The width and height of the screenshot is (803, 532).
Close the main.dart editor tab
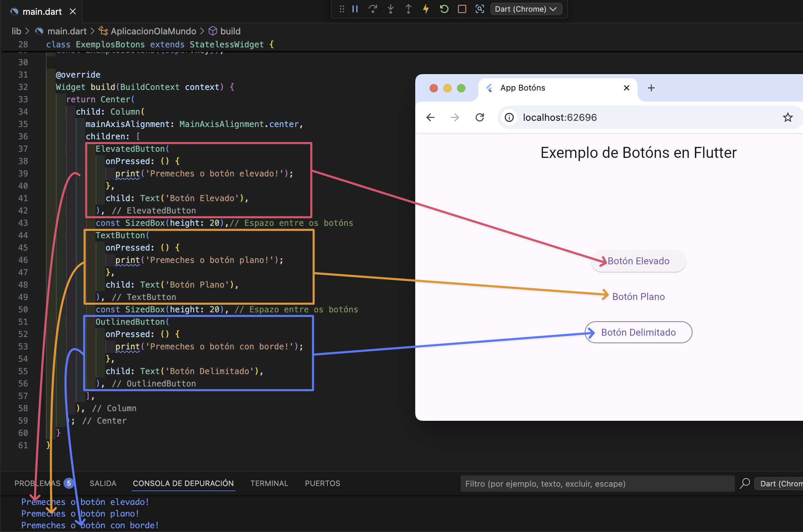click(73, 12)
